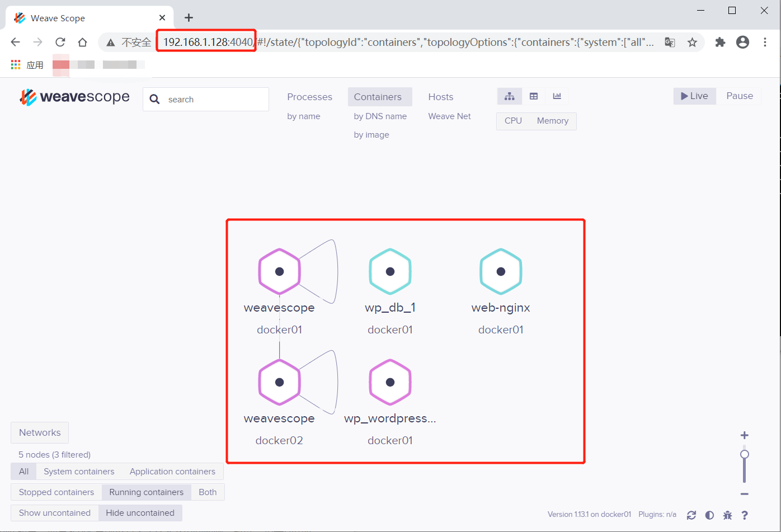This screenshot has width=781, height=532.
Task: Click the refresh icon in footer
Action: click(691, 515)
